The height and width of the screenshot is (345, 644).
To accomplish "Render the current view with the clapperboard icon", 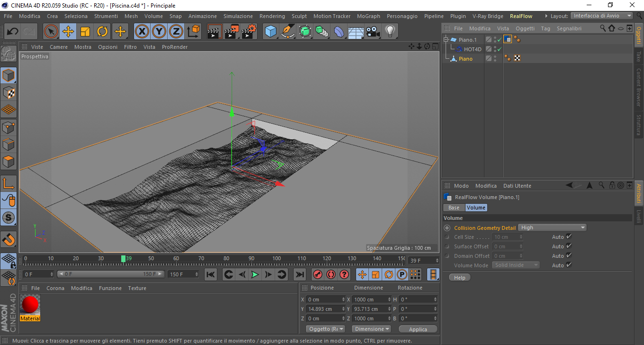I will pyautogui.click(x=215, y=32).
